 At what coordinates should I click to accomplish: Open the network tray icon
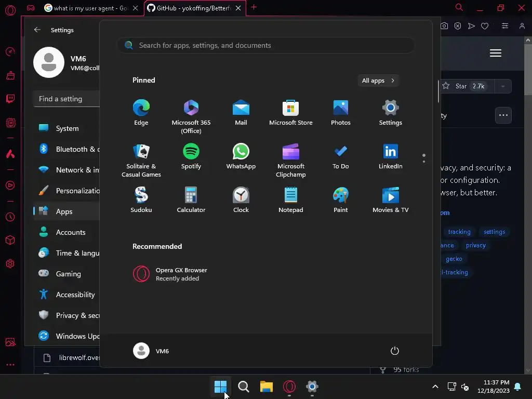pos(451,387)
